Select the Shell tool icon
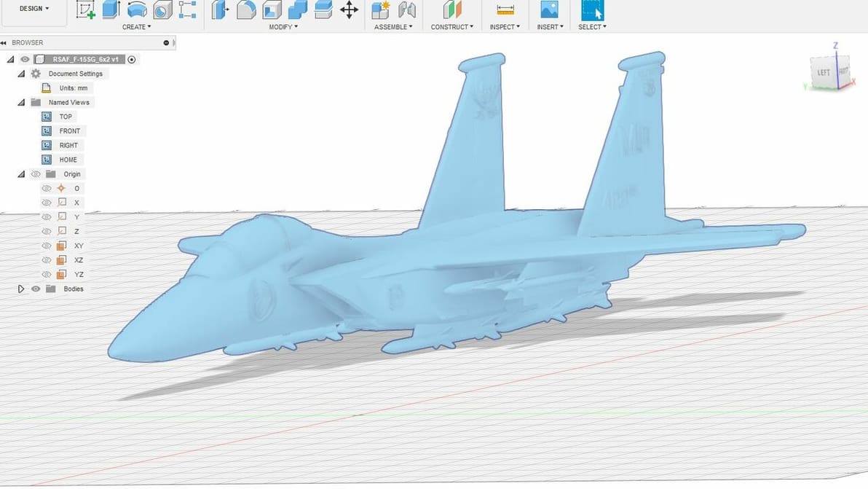 (272, 9)
